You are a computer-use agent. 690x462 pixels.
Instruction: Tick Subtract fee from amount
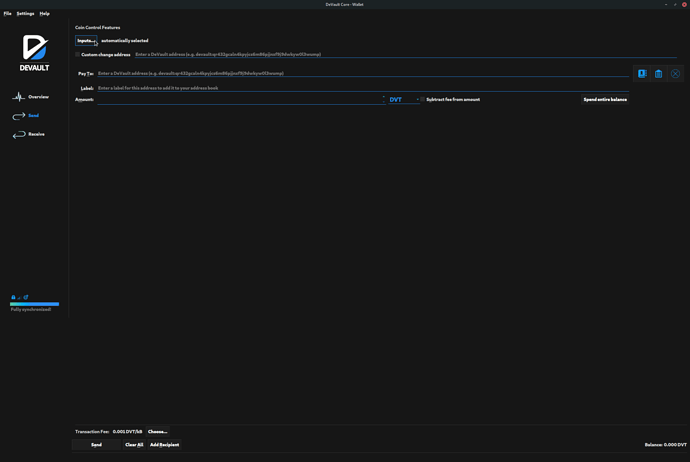(422, 99)
